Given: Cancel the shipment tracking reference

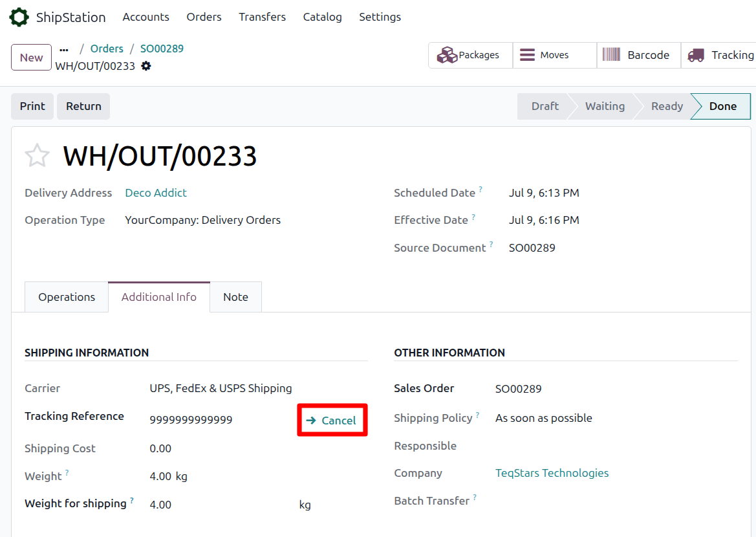Looking at the screenshot, I should (x=332, y=421).
